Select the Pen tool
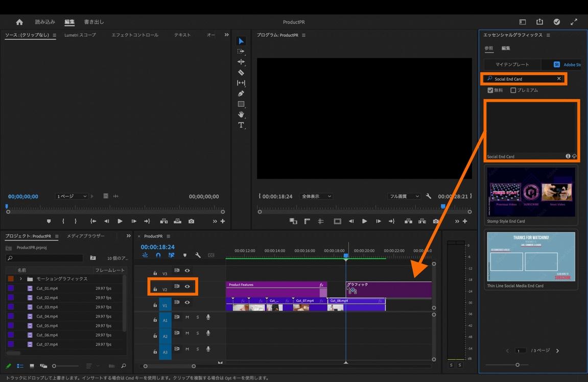Screen dimensions: 588x382 click(241, 93)
